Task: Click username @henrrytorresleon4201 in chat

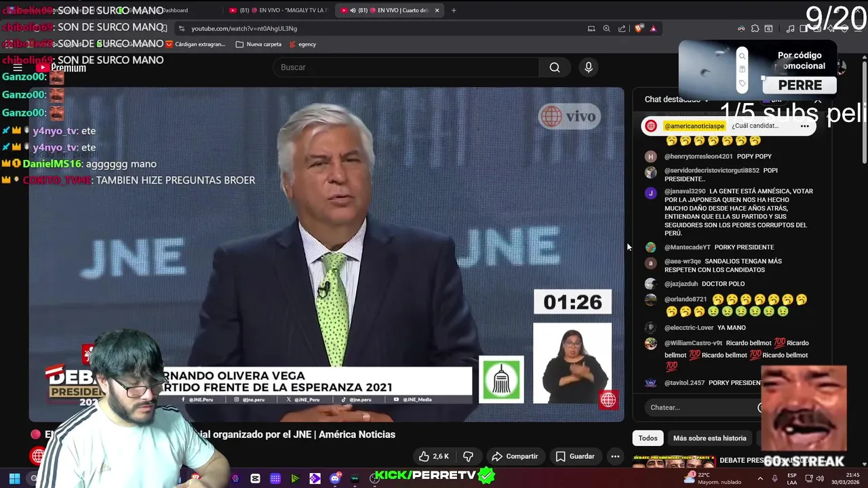Action: tap(698, 157)
